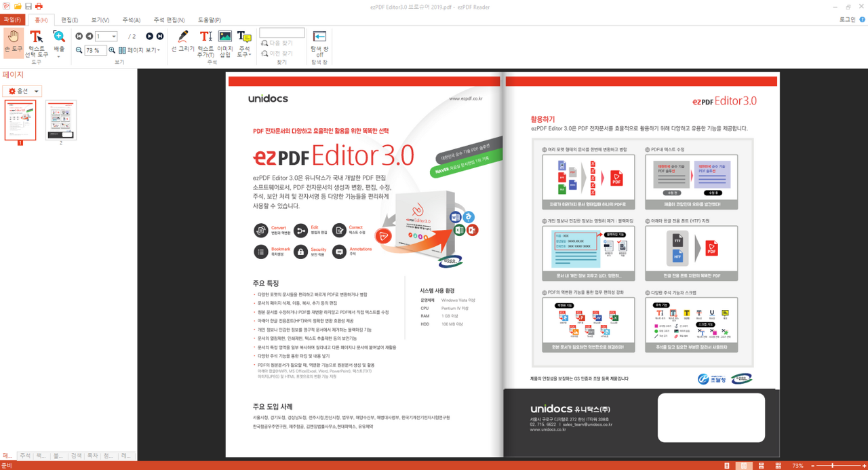
Task: Go to the first page
Action: click(x=79, y=36)
